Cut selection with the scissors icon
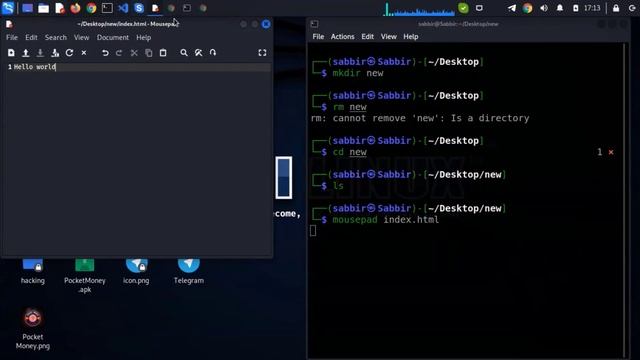 coord(134,53)
